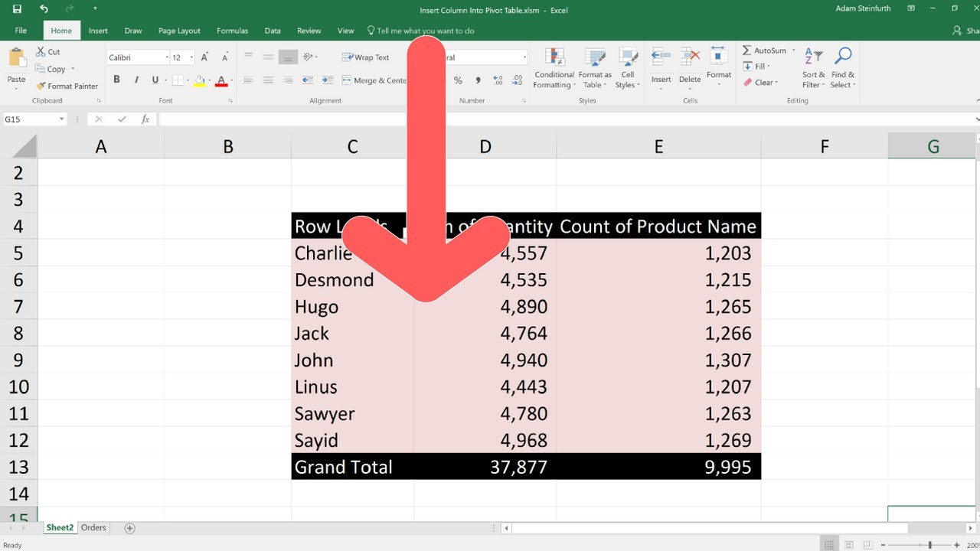Image resolution: width=980 pixels, height=551 pixels.
Task: Click the Decrease Indent icon
Action: pos(308,80)
